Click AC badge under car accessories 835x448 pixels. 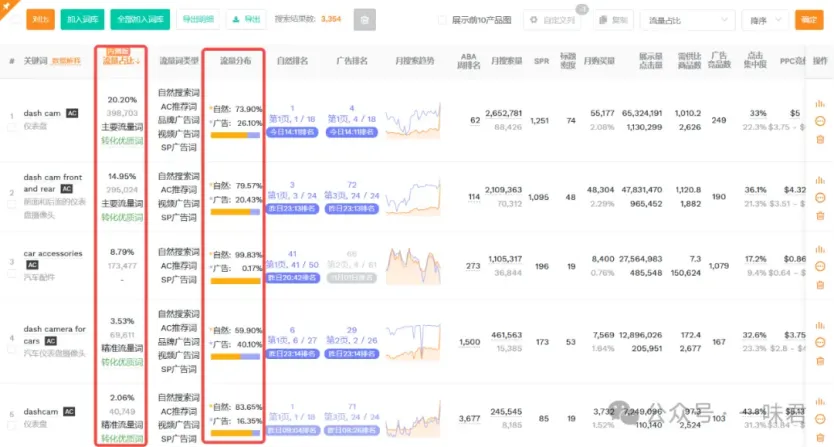click(32, 265)
